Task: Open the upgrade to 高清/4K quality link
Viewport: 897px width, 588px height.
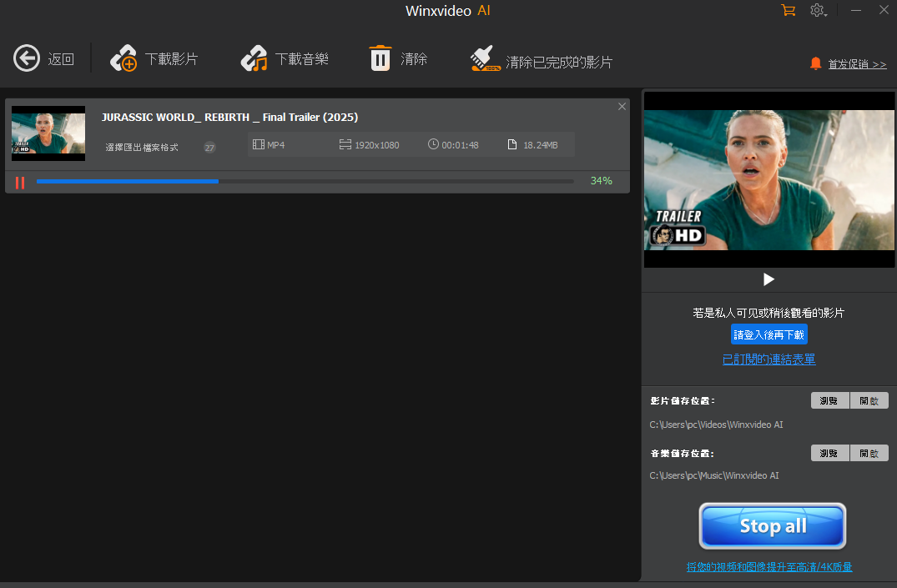Action: coord(768,567)
